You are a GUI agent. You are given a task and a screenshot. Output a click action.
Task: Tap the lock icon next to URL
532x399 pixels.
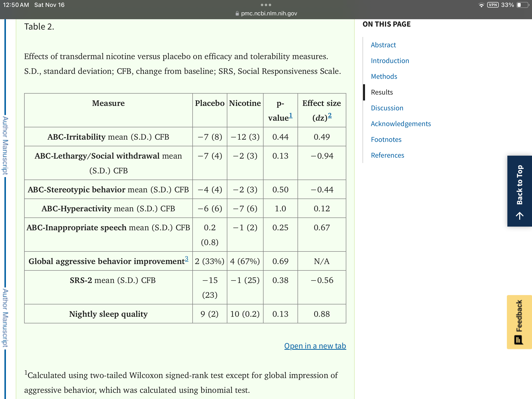(237, 14)
